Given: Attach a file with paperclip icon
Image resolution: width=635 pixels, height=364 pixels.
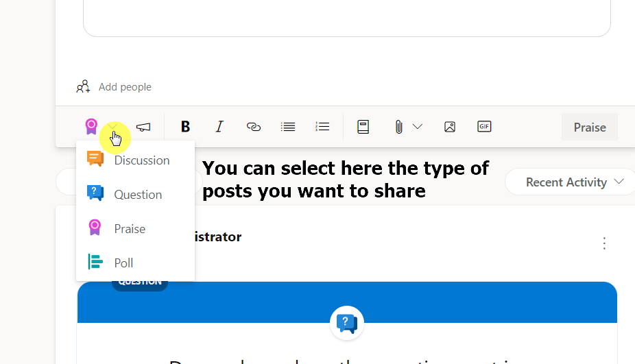Looking at the screenshot, I should (399, 127).
